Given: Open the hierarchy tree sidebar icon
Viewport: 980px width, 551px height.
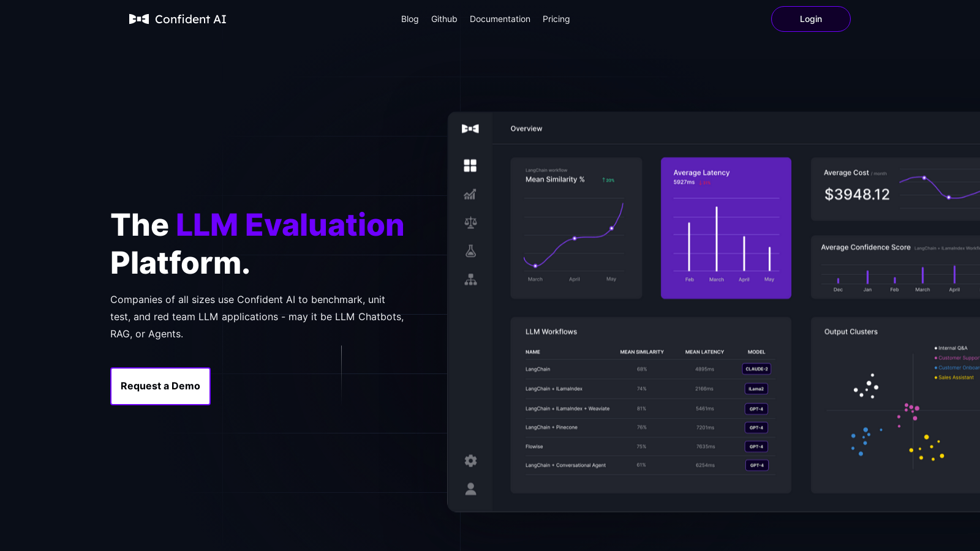Looking at the screenshot, I should coord(470,280).
